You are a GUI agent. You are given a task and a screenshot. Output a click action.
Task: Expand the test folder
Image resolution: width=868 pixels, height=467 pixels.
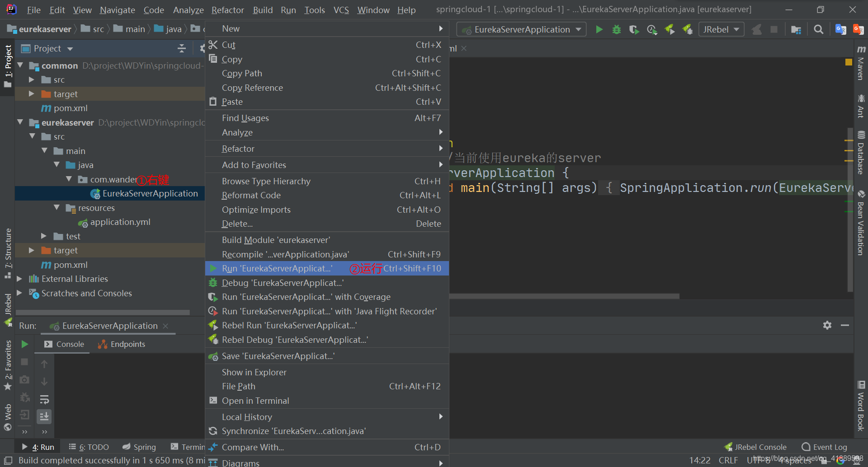(x=44, y=236)
